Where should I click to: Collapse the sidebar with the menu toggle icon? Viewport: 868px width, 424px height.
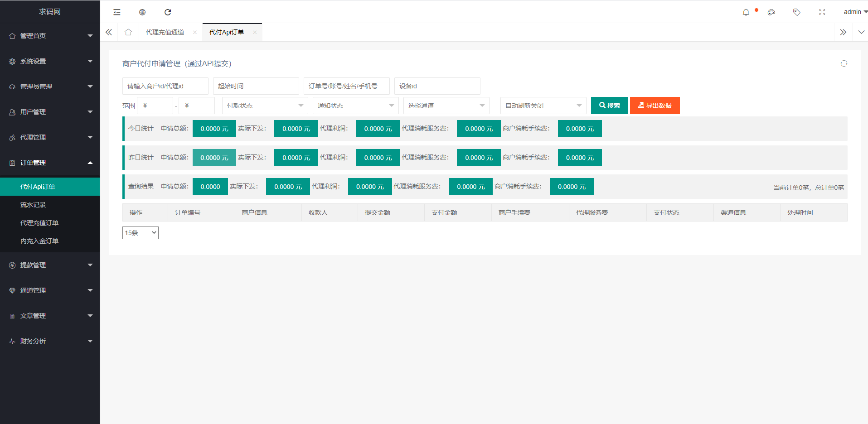click(117, 12)
